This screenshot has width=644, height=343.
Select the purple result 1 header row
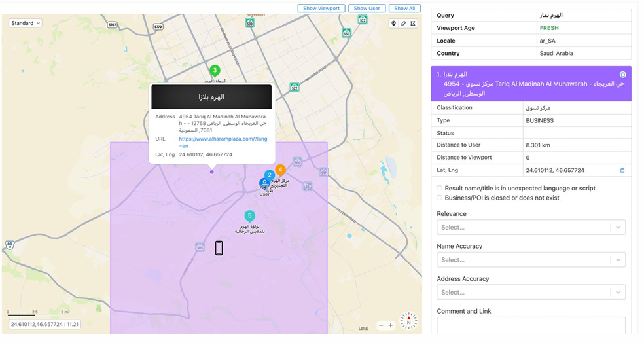click(531, 84)
